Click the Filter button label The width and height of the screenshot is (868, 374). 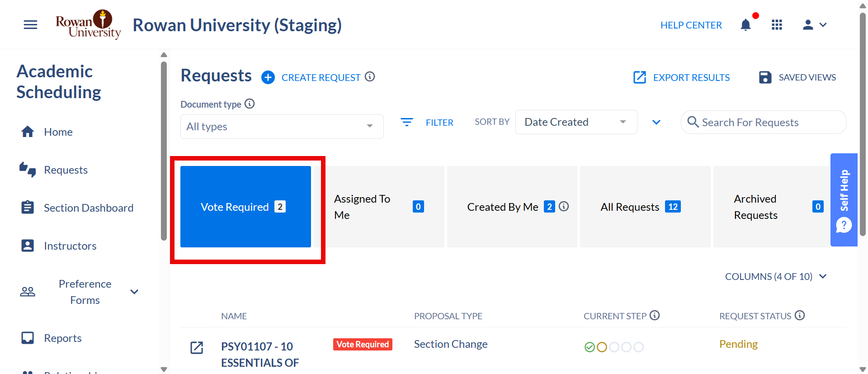pyautogui.click(x=439, y=123)
